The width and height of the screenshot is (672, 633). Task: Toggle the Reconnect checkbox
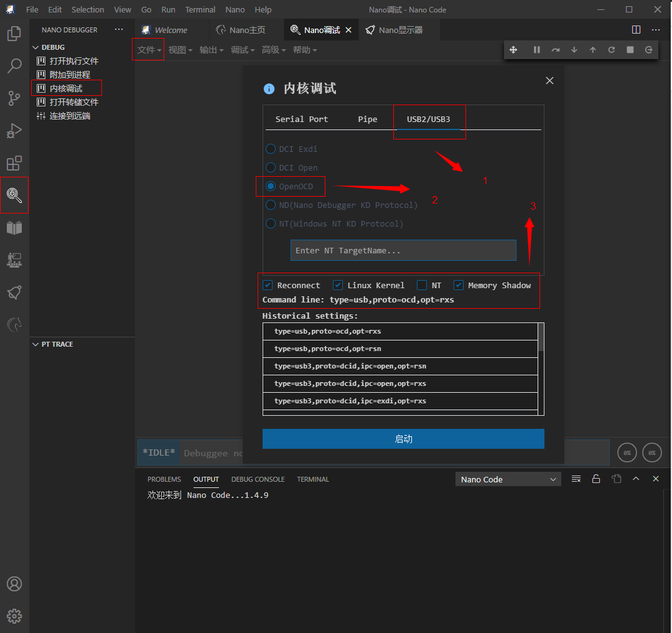[268, 285]
